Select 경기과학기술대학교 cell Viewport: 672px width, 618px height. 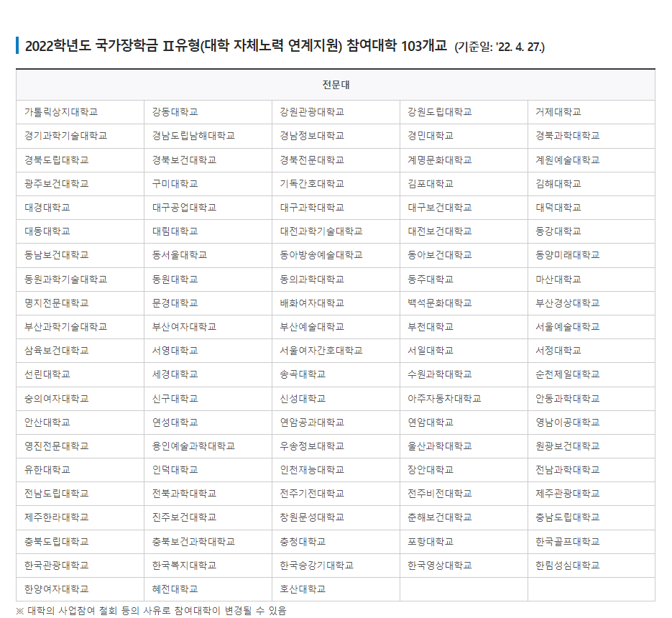80,137
